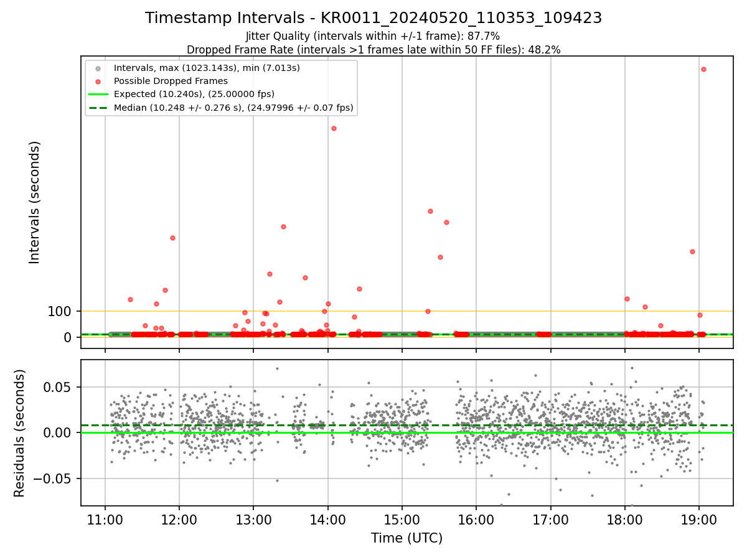Click the highest red outlier point after 19:00
Viewport: 747px width, 560px height.
pos(703,69)
